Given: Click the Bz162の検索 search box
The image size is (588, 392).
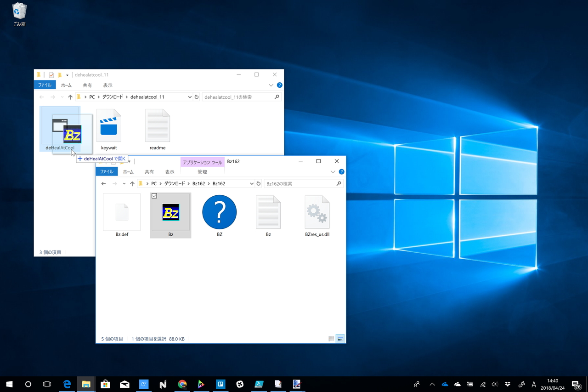Looking at the screenshot, I should [x=304, y=183].
